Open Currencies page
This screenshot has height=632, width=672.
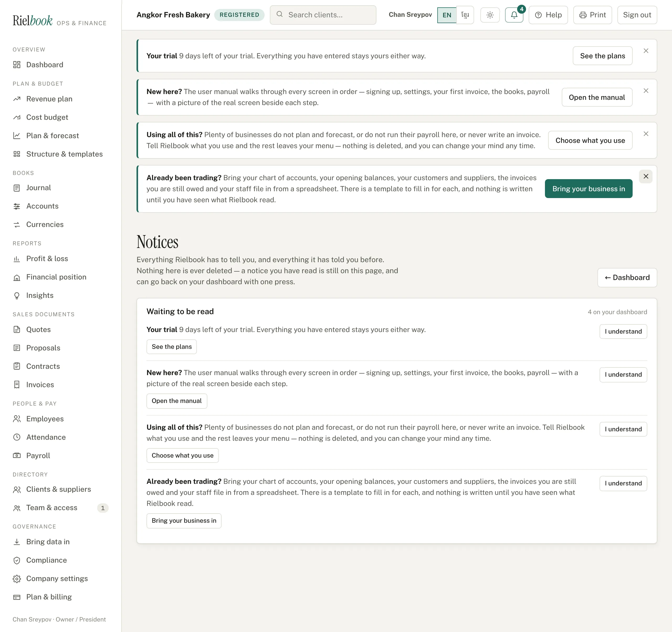pyautogui.click(x=61, y=224)
